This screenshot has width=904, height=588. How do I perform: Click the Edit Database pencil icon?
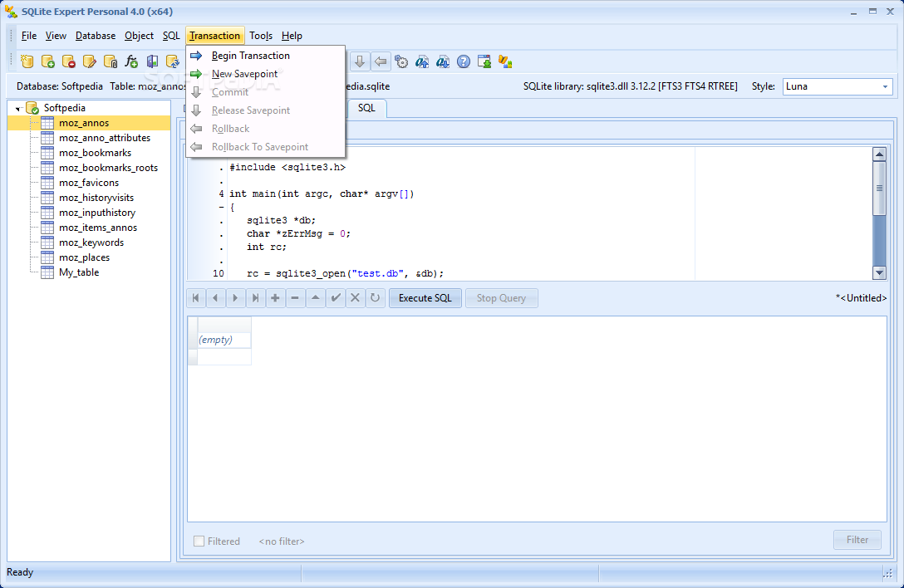pyautogui.click(x=90, y=61)
